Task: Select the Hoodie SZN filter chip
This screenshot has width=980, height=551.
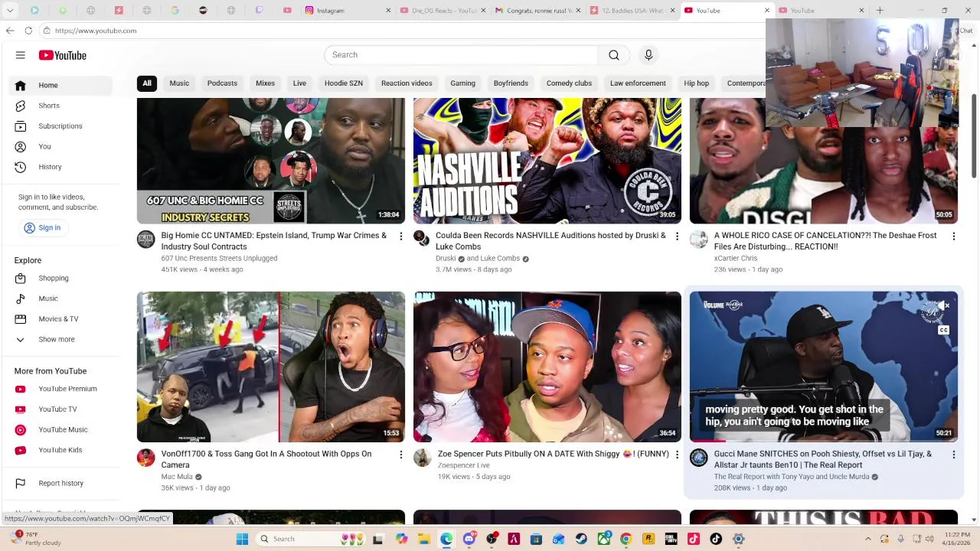Action: [x=344, y=83]
